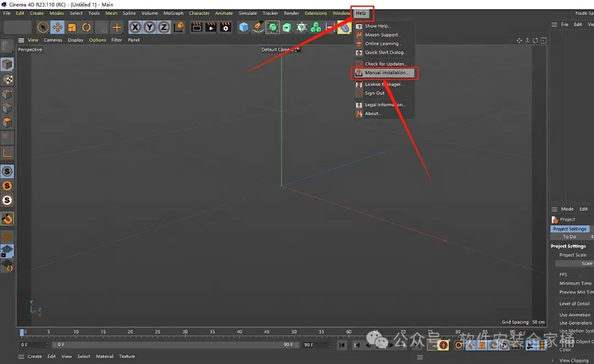
Task: Click the timeline range slider bar
Action: (175, 345)
